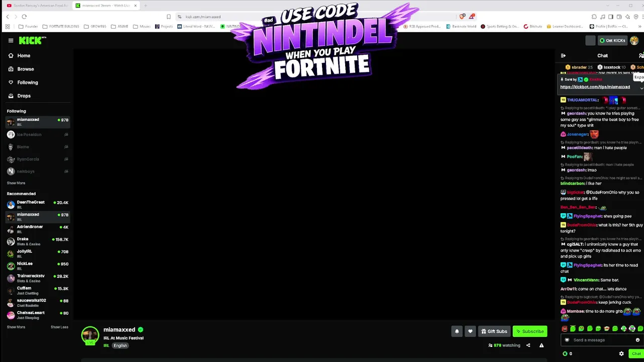This screenshot has width=644, height=362.
Task: Click the IRL category link below the video
Action: [x=106, y=346]
